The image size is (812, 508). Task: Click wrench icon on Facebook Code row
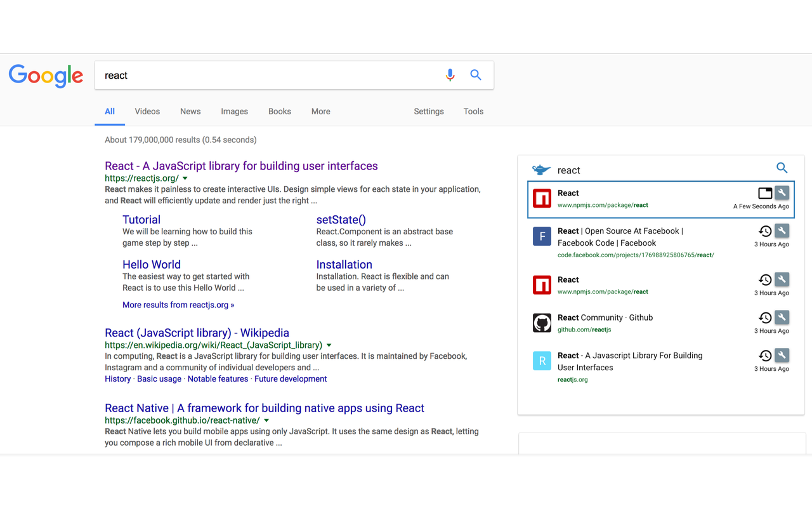point(782,231)
